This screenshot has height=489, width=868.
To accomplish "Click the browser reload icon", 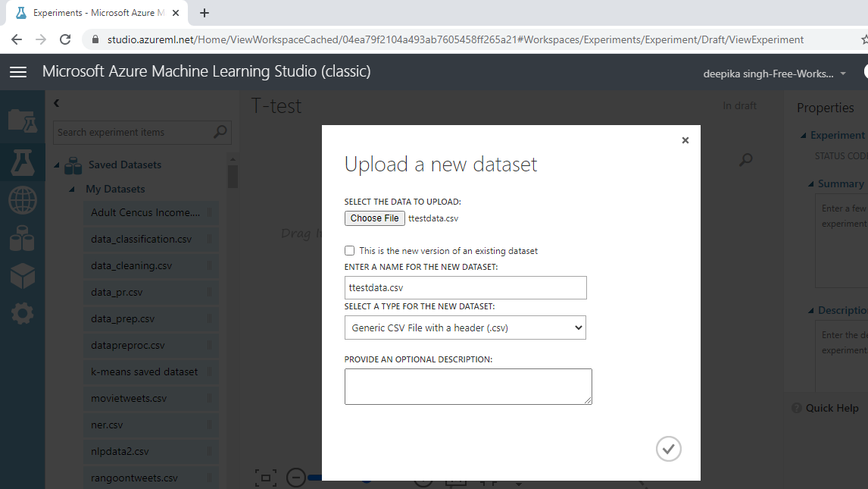I will 65,39.
